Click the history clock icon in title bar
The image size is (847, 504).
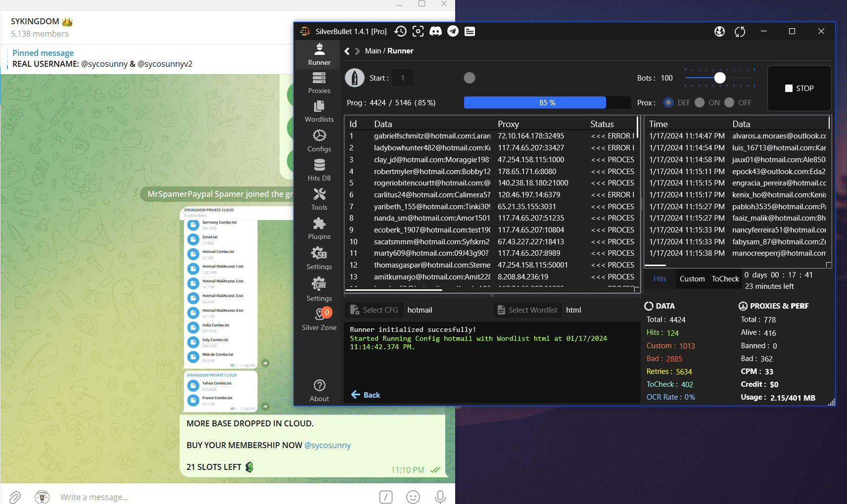pyautogui.click(x=400, y=32)
